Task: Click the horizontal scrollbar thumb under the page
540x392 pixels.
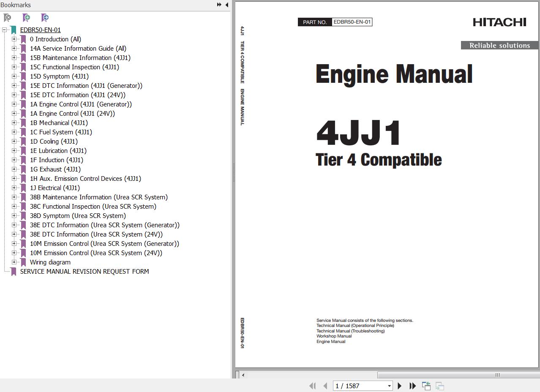Action: (458, 375)
